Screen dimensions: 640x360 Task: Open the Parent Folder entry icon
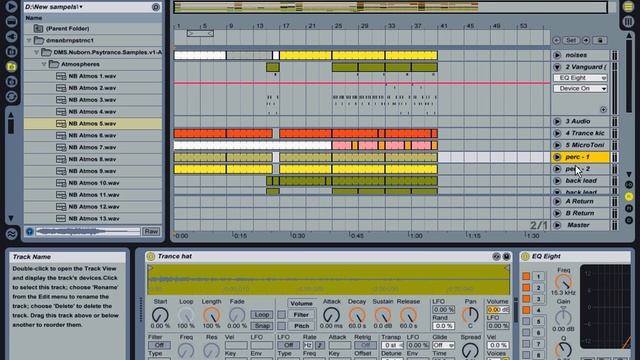[x=38, y=28]
